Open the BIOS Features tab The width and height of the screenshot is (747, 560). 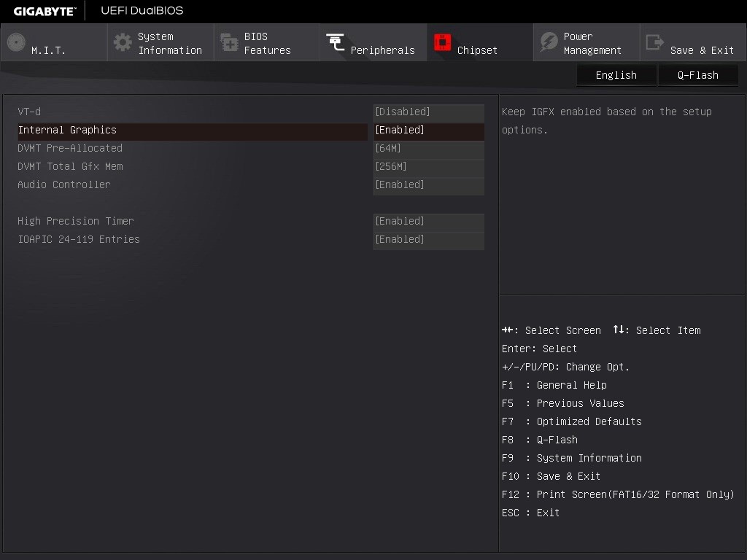(267, 42)
